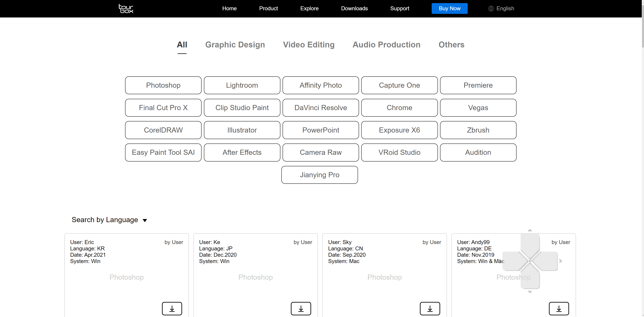
Task: Open the Downloads menu
Action: 354,9
